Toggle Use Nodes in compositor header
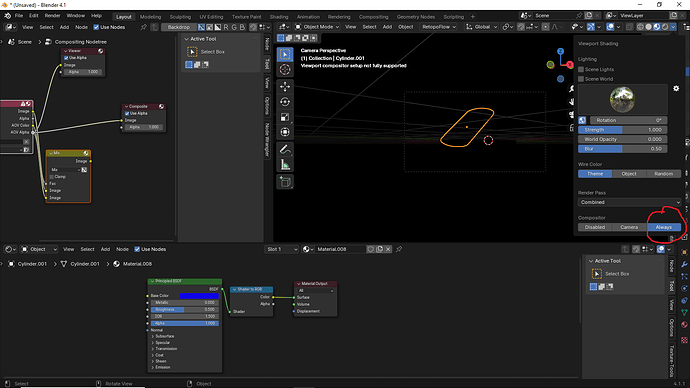 coord(96,27)
